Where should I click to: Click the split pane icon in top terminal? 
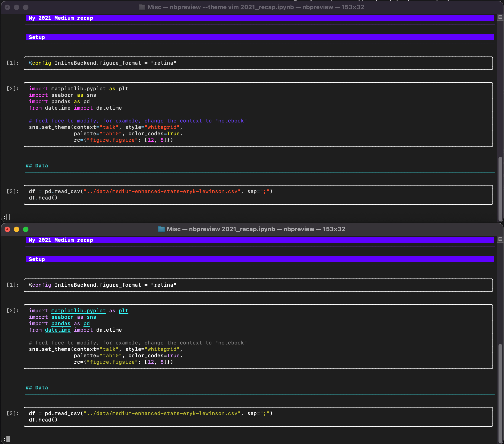click(x=500, y=17)
